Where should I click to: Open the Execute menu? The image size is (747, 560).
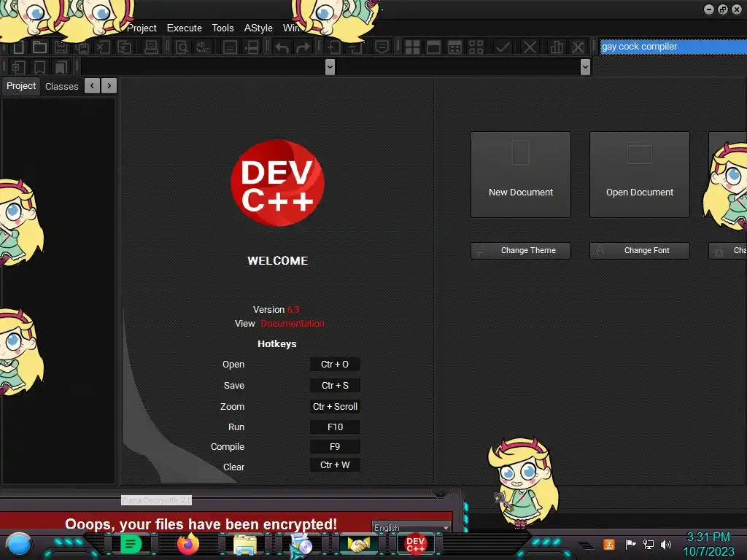coord(185,28)
